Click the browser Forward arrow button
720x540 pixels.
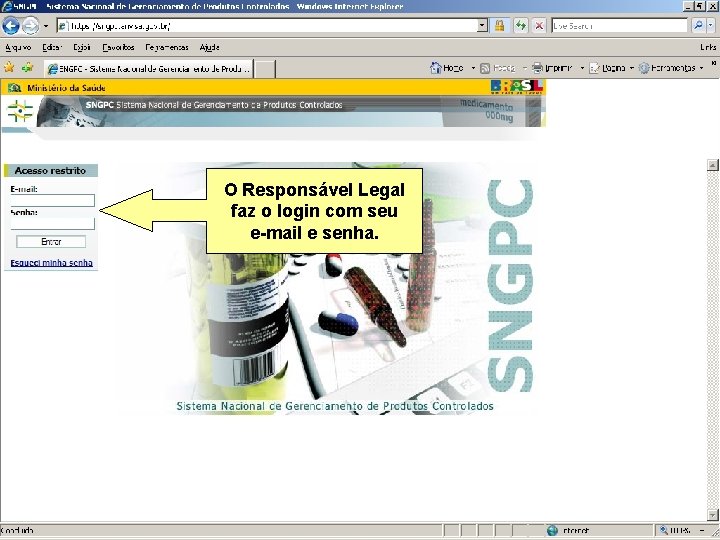tap(31, 26)
